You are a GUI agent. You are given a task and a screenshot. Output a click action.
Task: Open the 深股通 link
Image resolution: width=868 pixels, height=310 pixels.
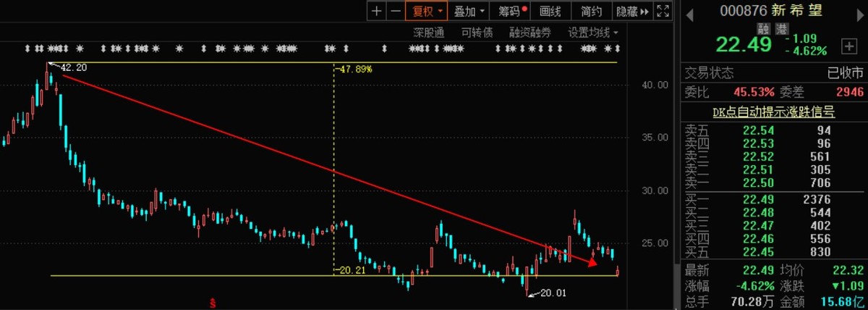tap(428, 32)
